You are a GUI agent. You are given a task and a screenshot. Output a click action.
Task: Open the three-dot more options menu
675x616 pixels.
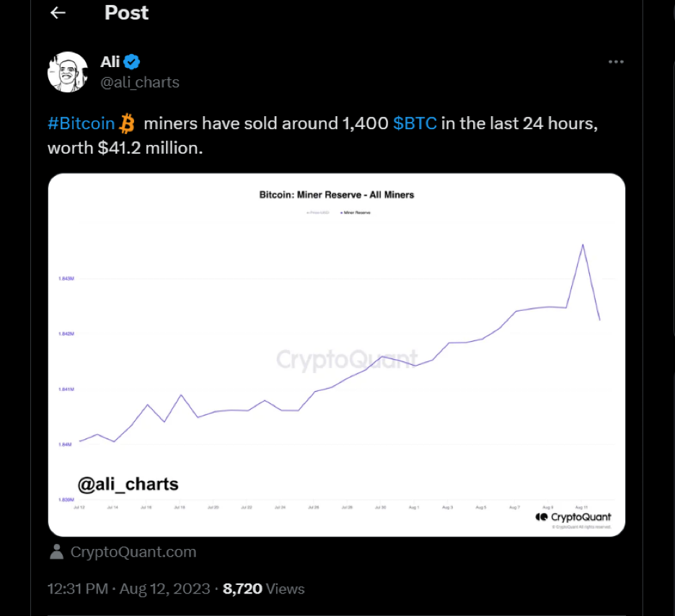616,62
